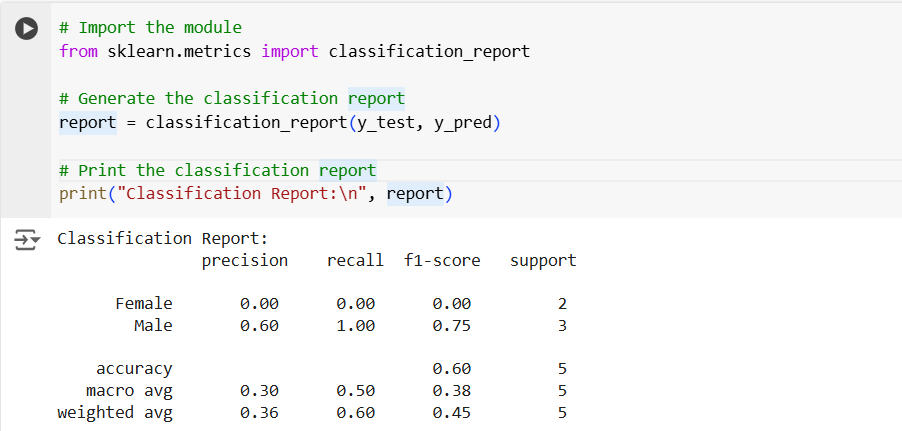Click the 'recall' column header in output
This screenshot has height=431, width=902.
[355, 260]
